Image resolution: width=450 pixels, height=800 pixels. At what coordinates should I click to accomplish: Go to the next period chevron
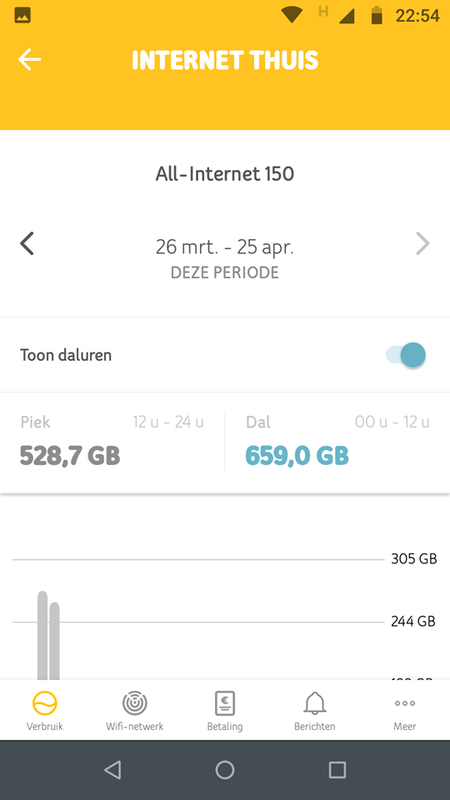tap(422, 243)
